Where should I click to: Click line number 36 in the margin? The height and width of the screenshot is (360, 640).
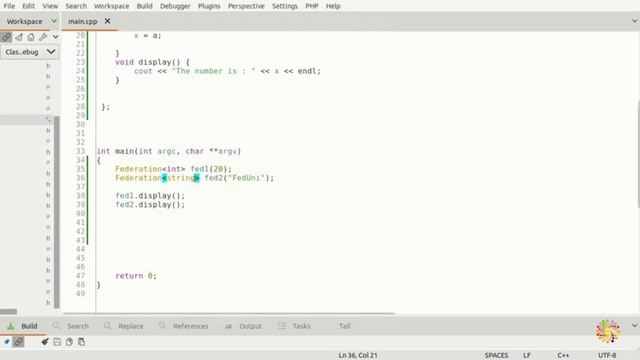[x=80, y=178]
